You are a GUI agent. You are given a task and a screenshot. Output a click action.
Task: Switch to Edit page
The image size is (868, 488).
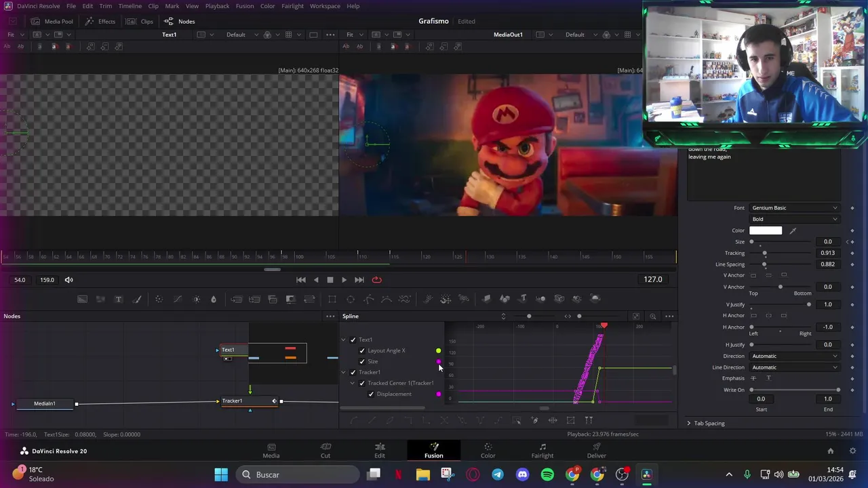click(380, 451)
